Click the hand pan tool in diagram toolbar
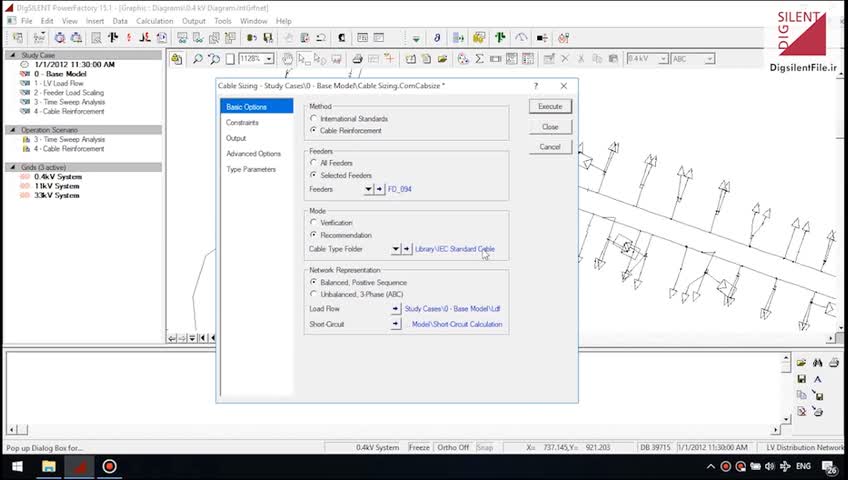This screenshot has width=848, height=480. [288, 59]
